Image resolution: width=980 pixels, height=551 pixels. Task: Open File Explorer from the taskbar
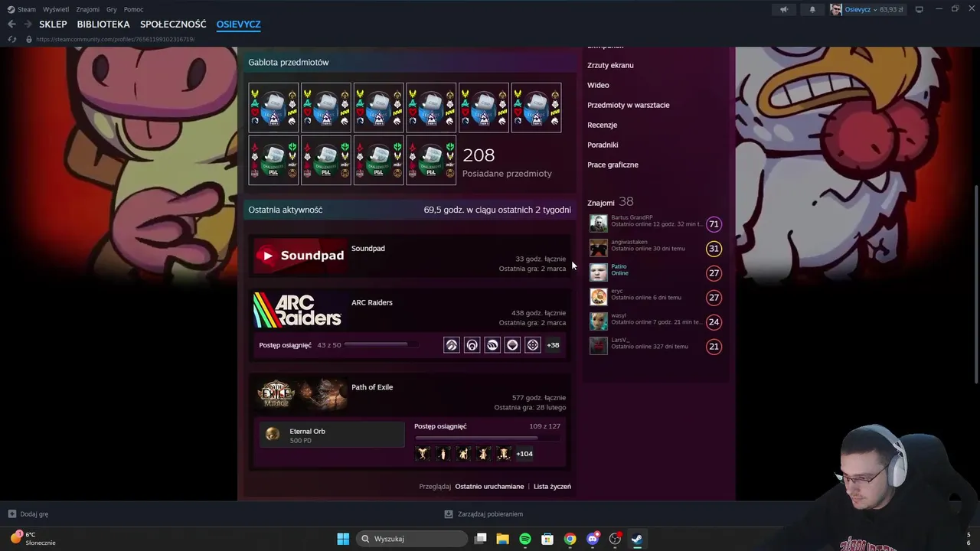coord(503,539)
